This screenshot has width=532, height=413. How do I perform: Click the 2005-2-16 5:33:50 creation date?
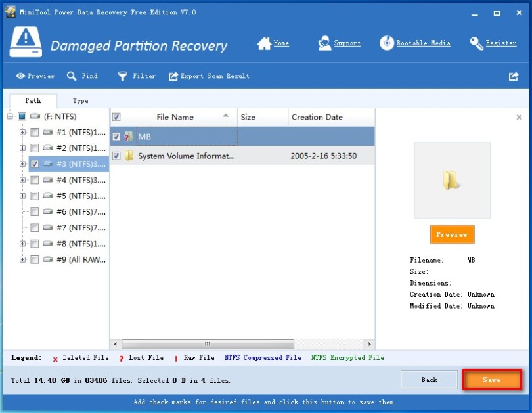[x=323, y=156]
